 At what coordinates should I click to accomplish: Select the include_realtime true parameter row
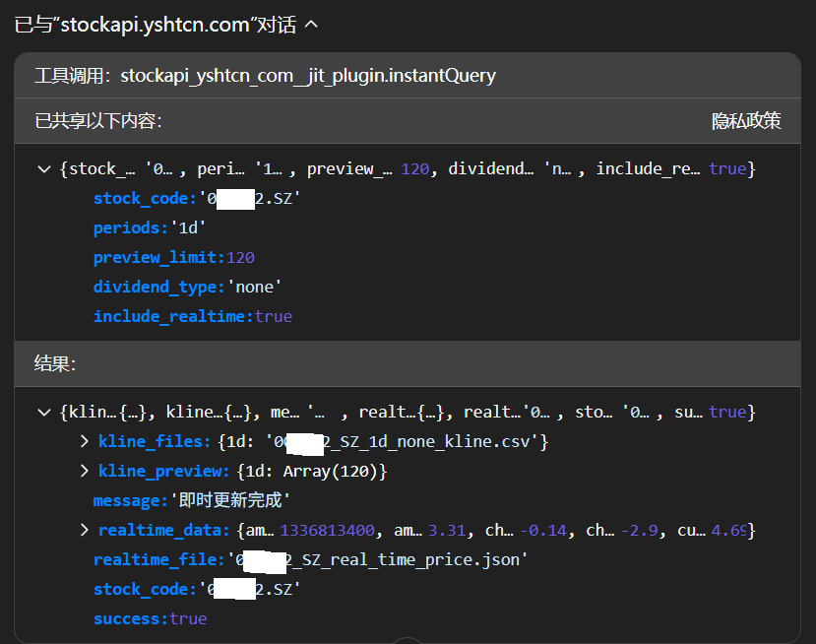click(x=193, y=316)
